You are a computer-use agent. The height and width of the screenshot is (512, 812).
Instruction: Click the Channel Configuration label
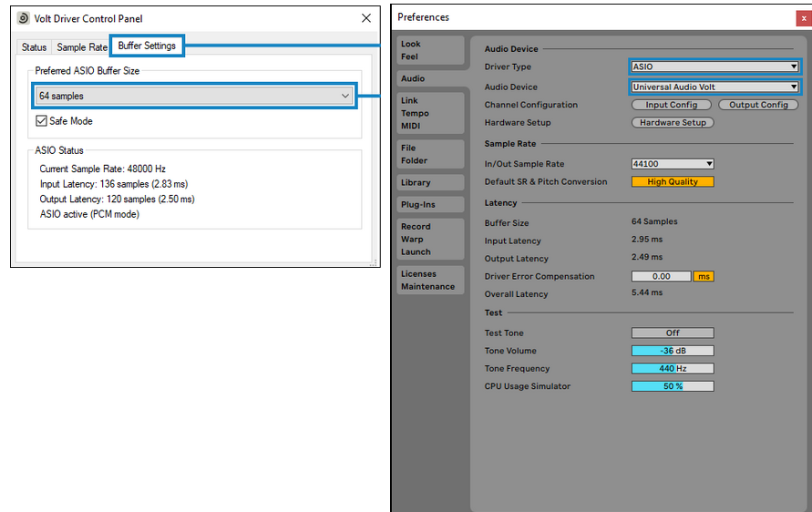point(530,105)
